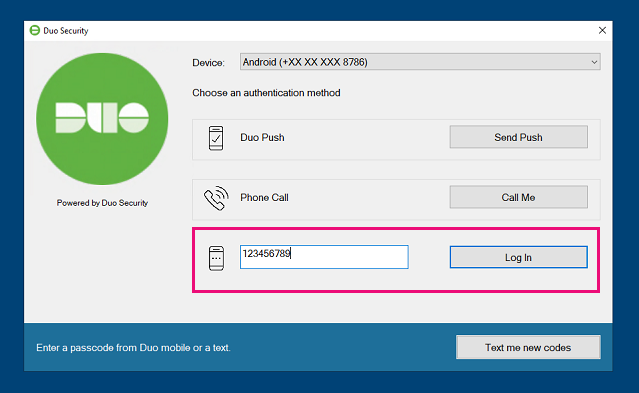Select the Android device combo box
Image resolution: width=639 pixels, height=393 pixels.
tap(420, 62)
